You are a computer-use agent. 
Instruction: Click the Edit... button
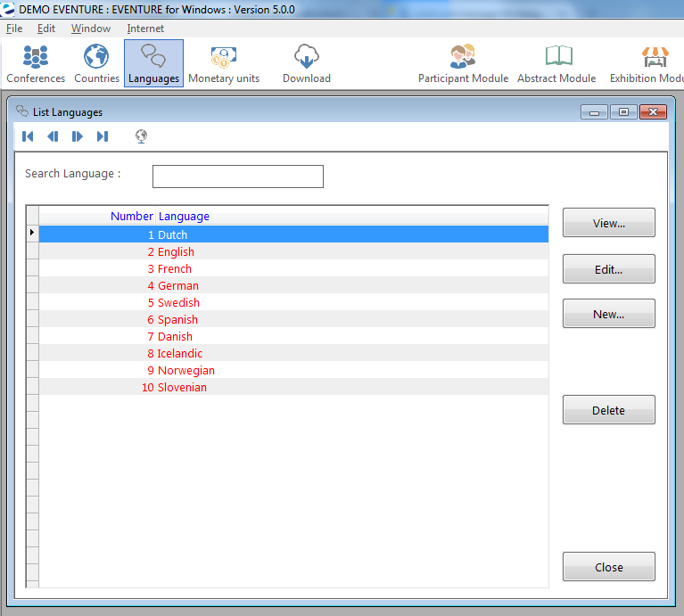click(608, 269)
